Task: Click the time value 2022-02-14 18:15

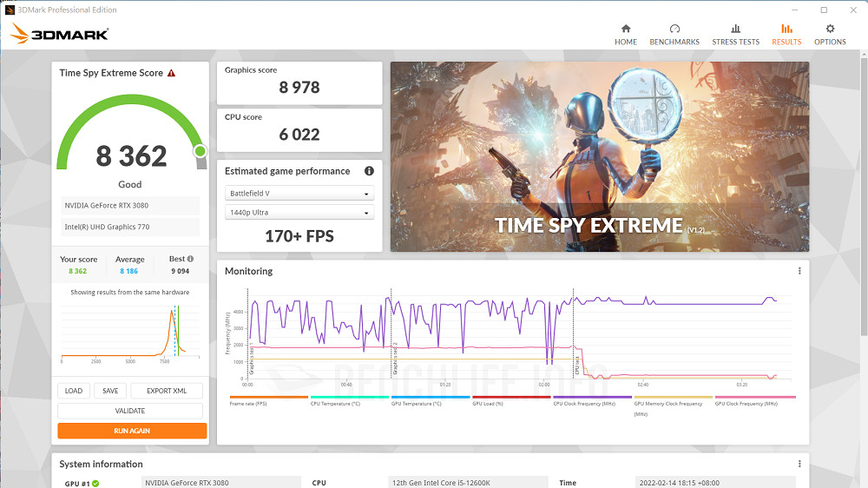Action: click(x=714, y=483)
